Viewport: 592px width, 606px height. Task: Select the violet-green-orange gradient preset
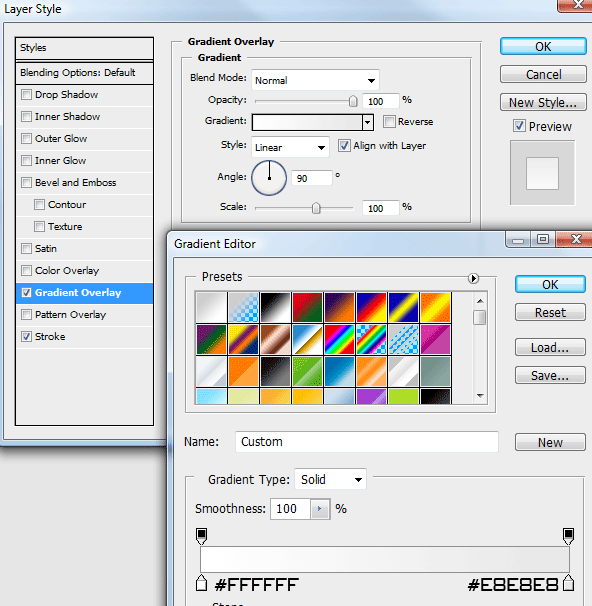coord(211,339)
